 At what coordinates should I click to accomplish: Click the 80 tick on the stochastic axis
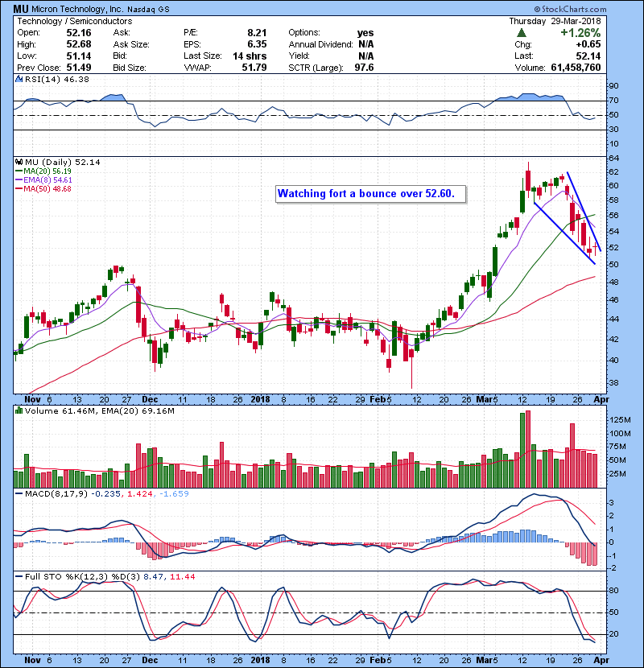[x=613, y=591]
